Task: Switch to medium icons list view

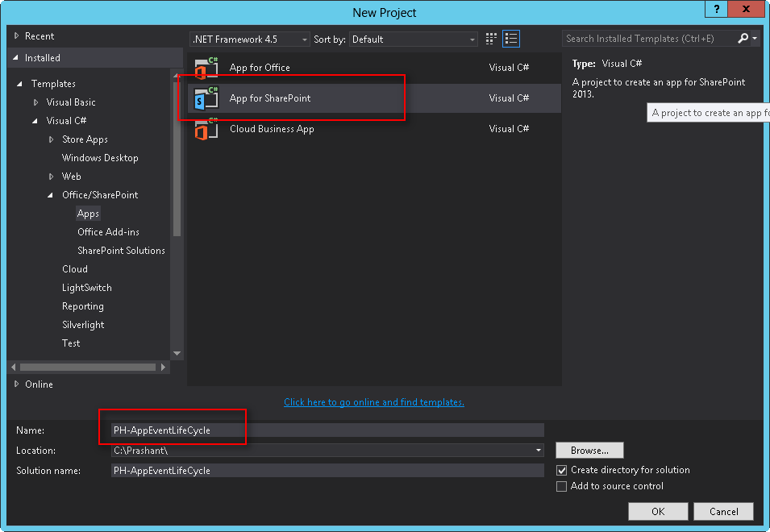Action: [x=511, y=39]
